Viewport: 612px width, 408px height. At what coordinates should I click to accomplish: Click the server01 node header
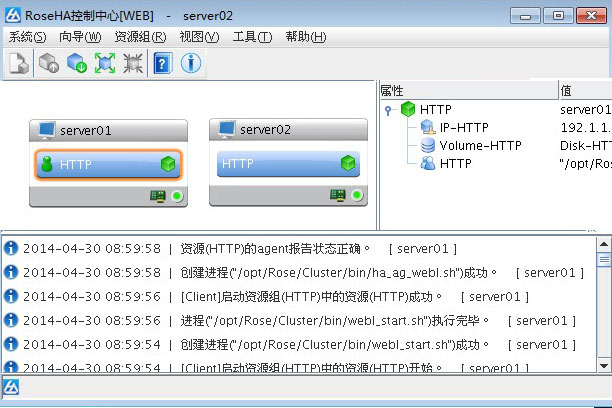tap(109, 130)
